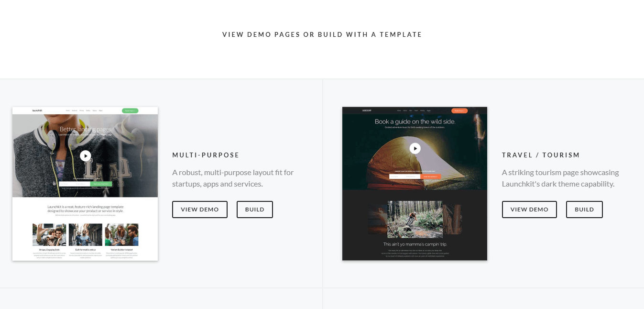Click the 'Variant Builder Included' photo

(121, 234)
